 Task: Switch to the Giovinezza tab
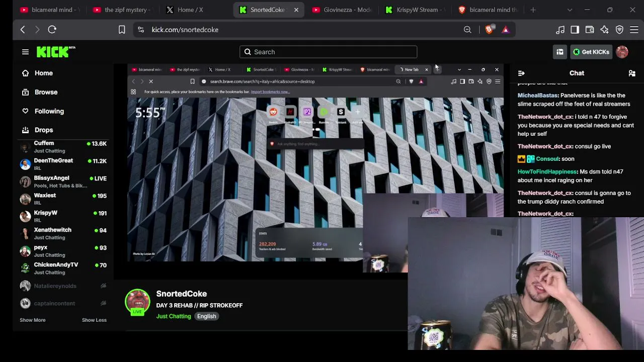coord(341,10)
